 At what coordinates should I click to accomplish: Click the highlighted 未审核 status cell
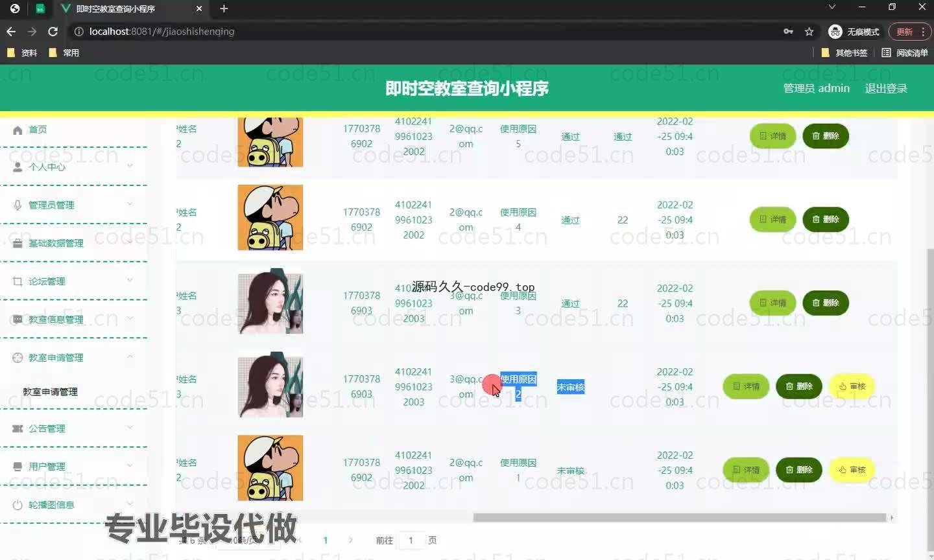click(571, 387)
